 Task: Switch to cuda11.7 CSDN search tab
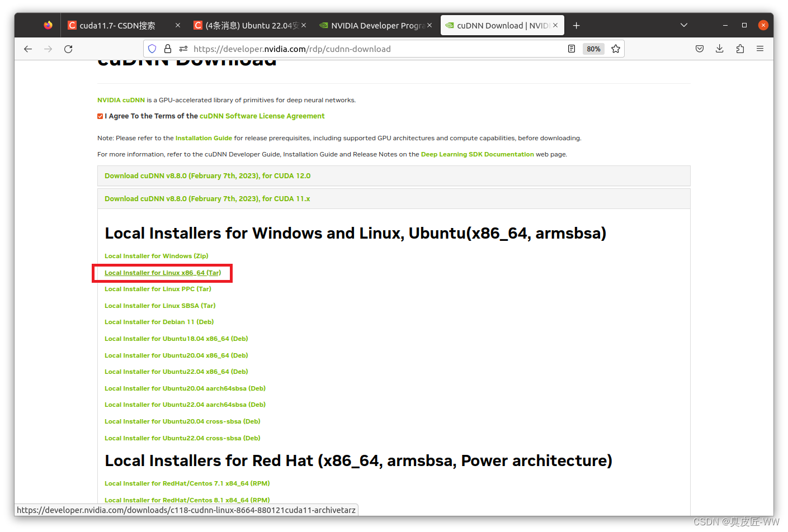click(x=124, y=25)
